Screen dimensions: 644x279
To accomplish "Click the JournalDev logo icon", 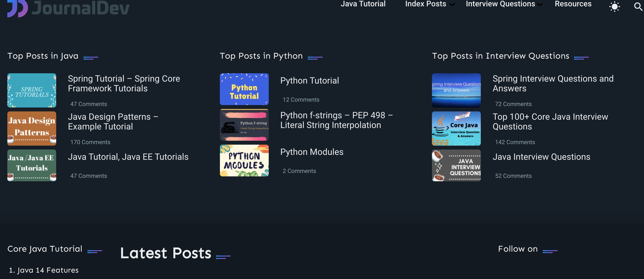I will [x=17, y=8].
